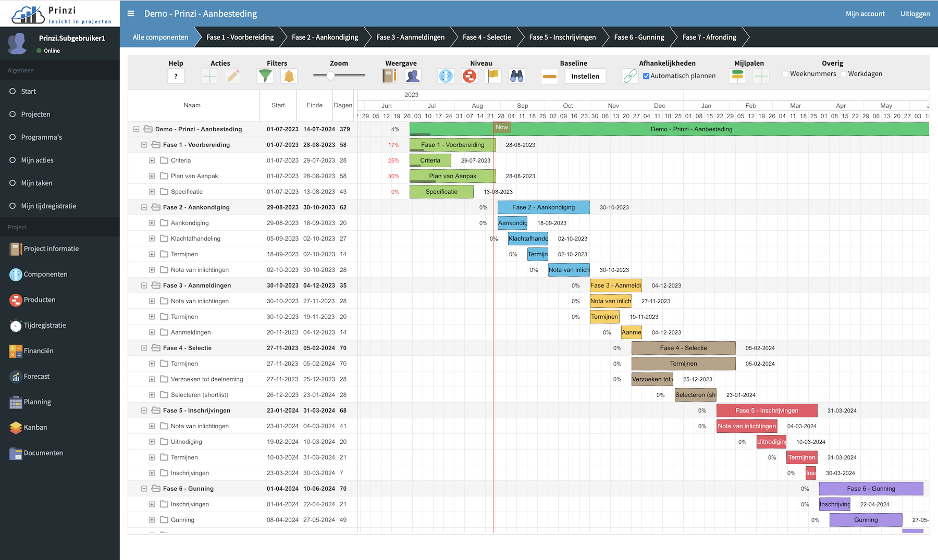The image size is (938, 560).
Task: Open Documenten folder icon
Action: [x=16, y=453]
